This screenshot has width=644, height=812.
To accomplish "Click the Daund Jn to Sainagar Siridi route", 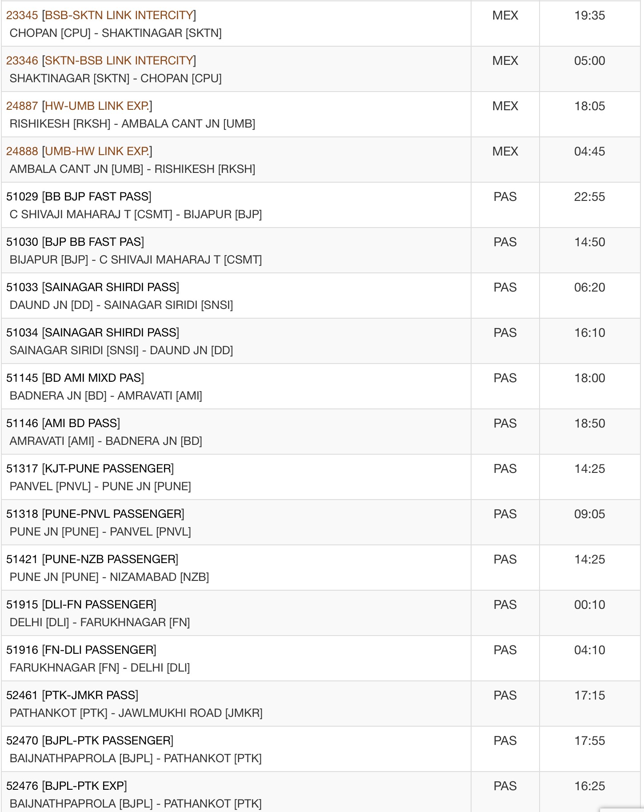I will [121, 305].
